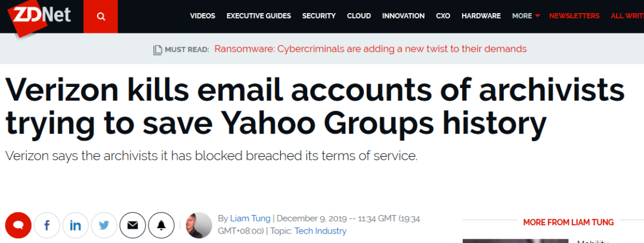This screenshot has width=644, height=243.
Task: Select Security in the navigation bar
Action: pos(318,16)
